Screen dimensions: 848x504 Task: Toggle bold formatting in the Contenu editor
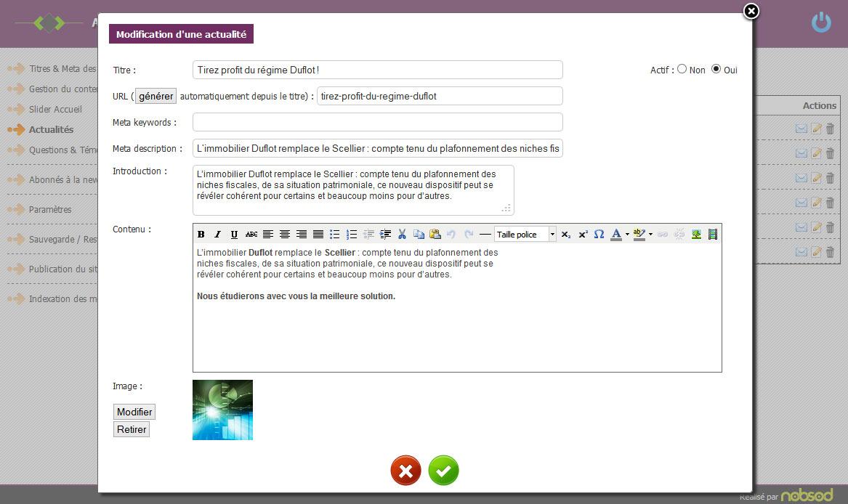201,234
